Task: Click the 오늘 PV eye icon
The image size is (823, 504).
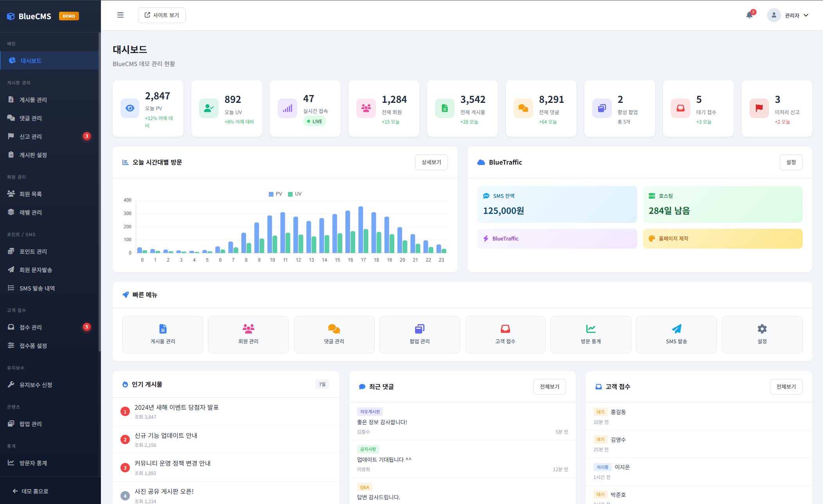Action: 130,108
